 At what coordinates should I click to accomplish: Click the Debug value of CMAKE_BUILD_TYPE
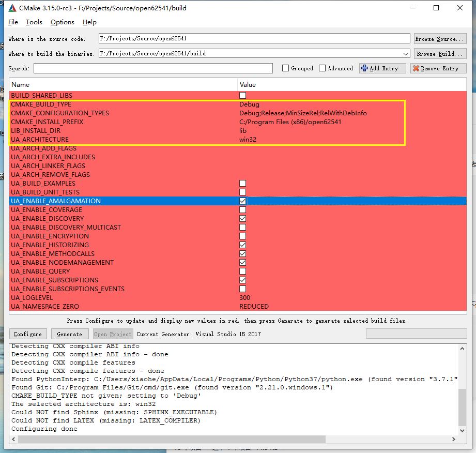249,104
